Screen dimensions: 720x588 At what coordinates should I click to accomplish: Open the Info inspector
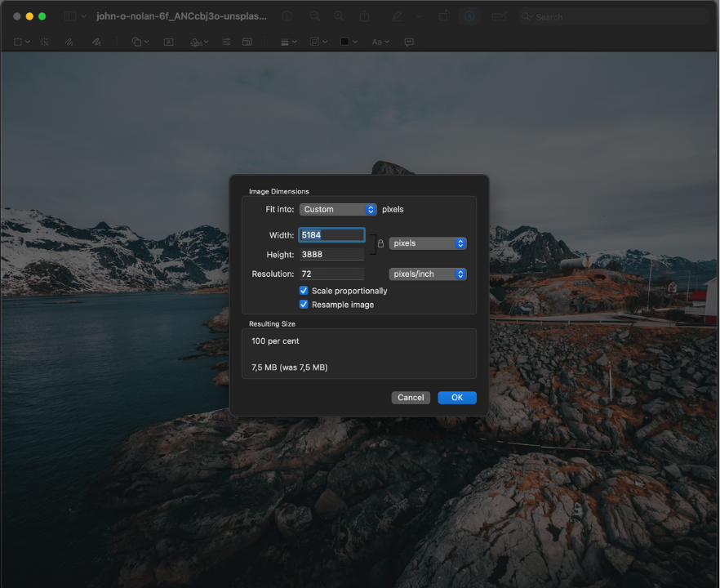(287, 16)
